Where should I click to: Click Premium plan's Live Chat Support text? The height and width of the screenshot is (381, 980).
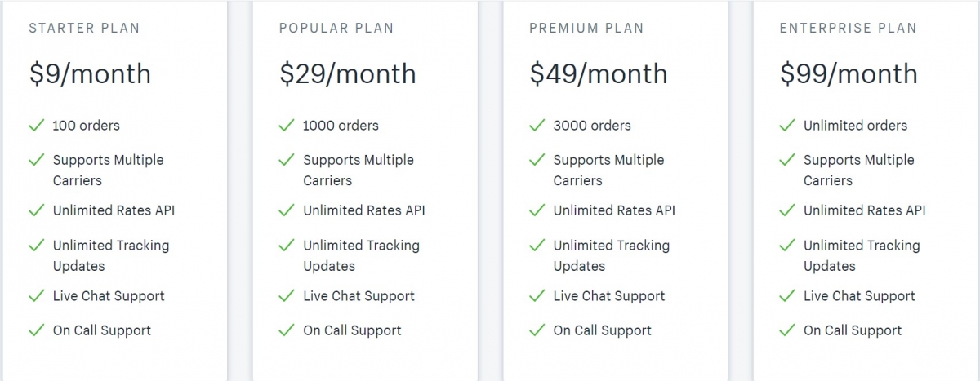(609, 296)
